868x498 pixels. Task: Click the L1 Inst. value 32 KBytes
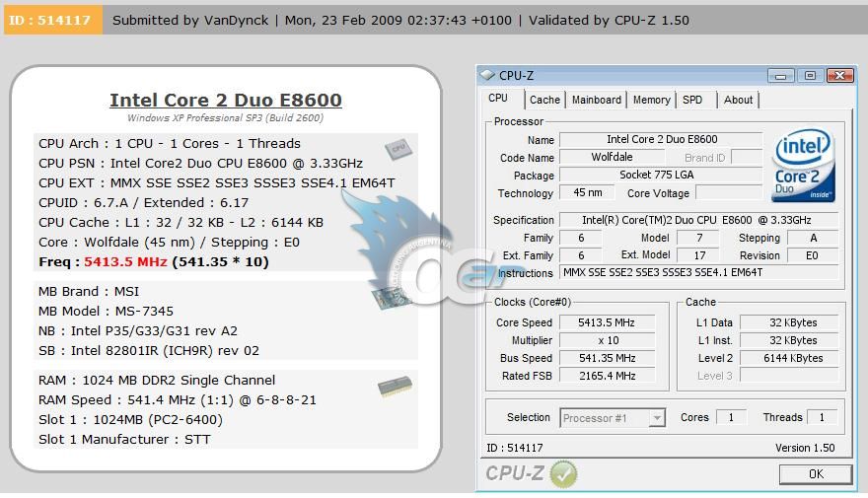pos(789,340)
